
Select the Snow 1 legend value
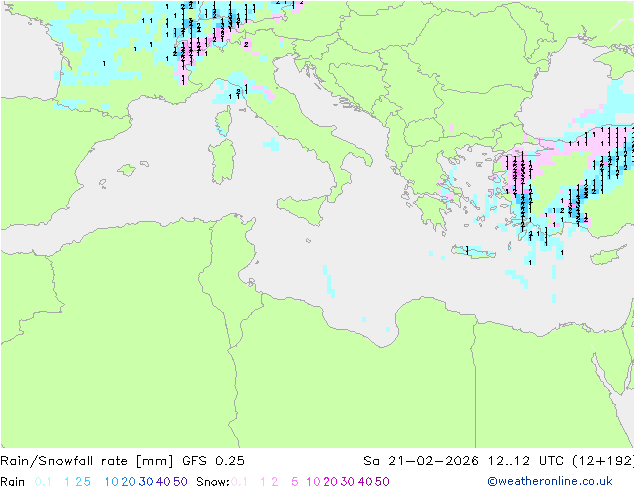(263, 482)
